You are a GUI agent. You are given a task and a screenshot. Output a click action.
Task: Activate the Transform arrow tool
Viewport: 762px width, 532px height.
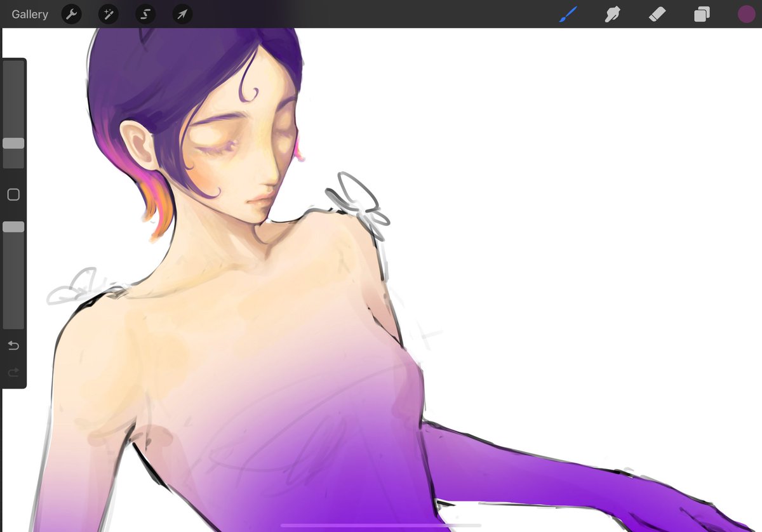coord(182,14)
